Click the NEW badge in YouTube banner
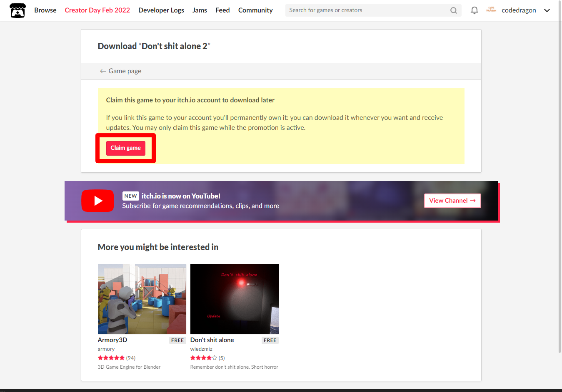 coord(131,196)
